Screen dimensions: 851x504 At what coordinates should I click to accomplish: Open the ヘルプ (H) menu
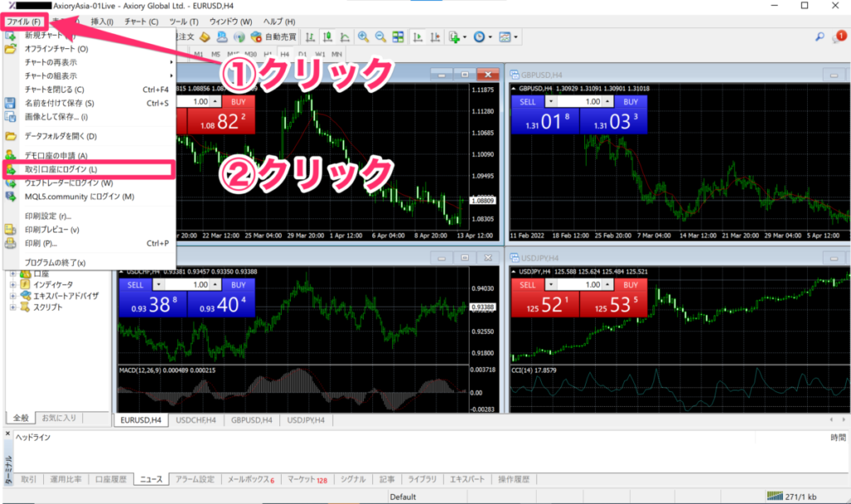279,22
